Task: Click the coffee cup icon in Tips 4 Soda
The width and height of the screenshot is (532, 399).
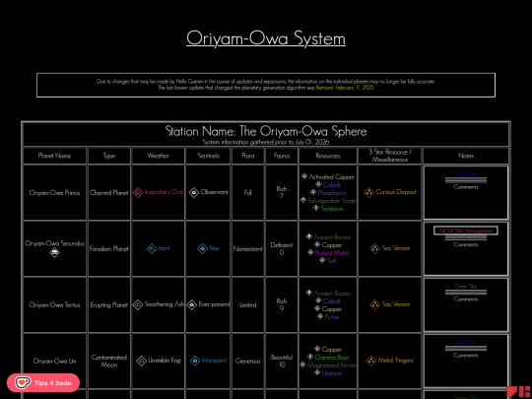Action: tap(23, 382)
